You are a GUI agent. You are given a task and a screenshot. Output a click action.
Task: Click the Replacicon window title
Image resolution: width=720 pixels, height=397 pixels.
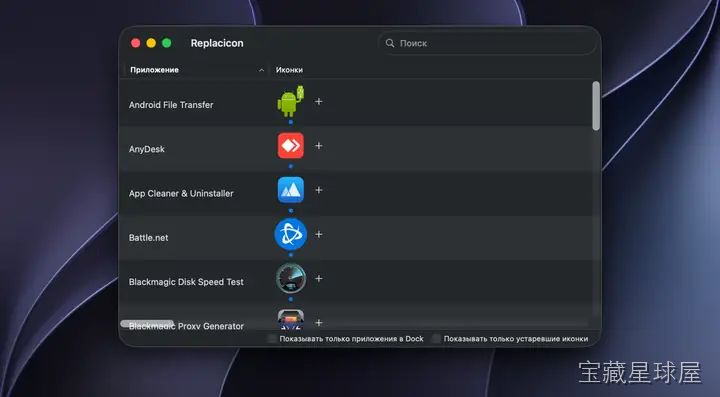pyautogui.click(x=217, y=43)
